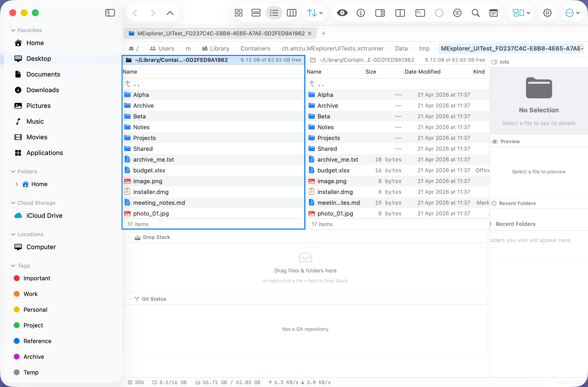Select image.png in the right pane
588x387 pixels.
click(x=398, y=181)
